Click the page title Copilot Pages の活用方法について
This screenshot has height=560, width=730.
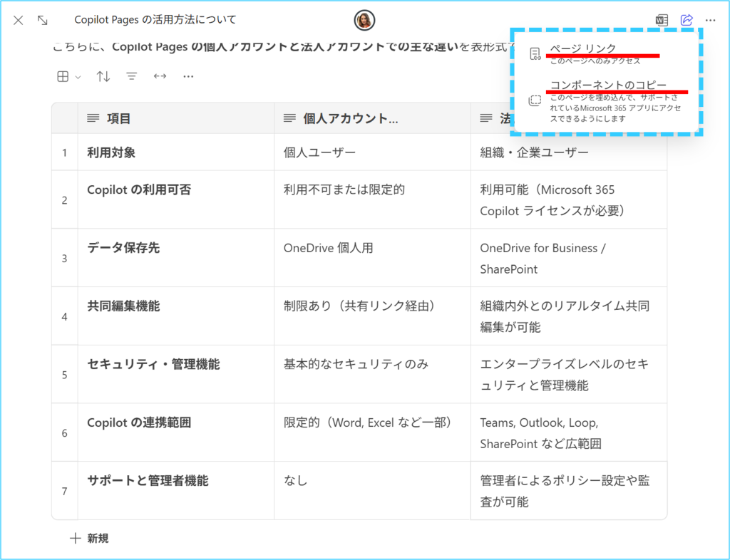pyautogui.click(x=155, y=19)
